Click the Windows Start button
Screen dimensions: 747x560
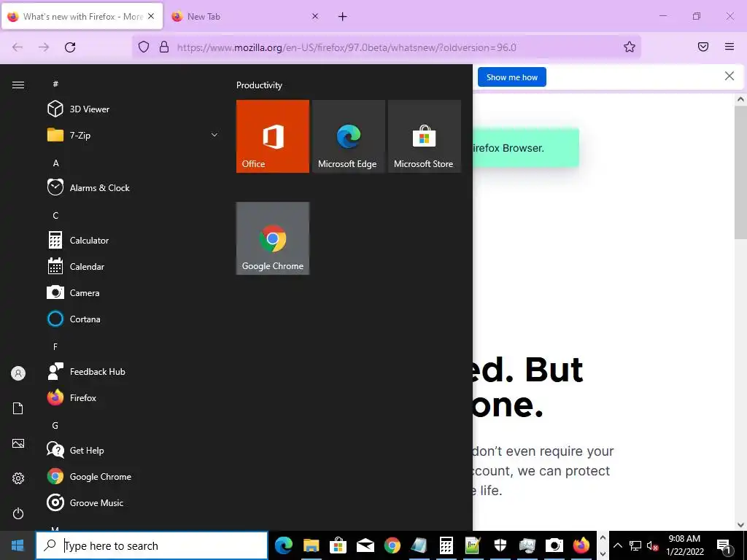[x=18, y=545]
